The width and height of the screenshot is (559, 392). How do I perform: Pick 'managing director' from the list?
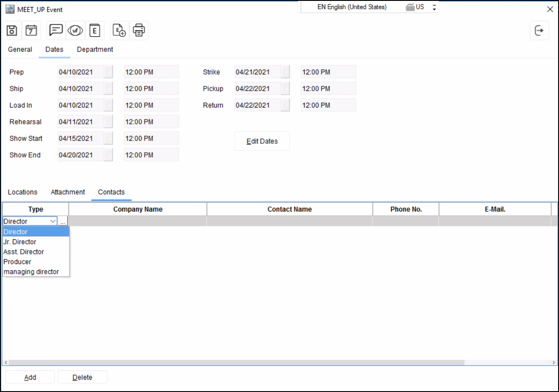click(31, 272)
